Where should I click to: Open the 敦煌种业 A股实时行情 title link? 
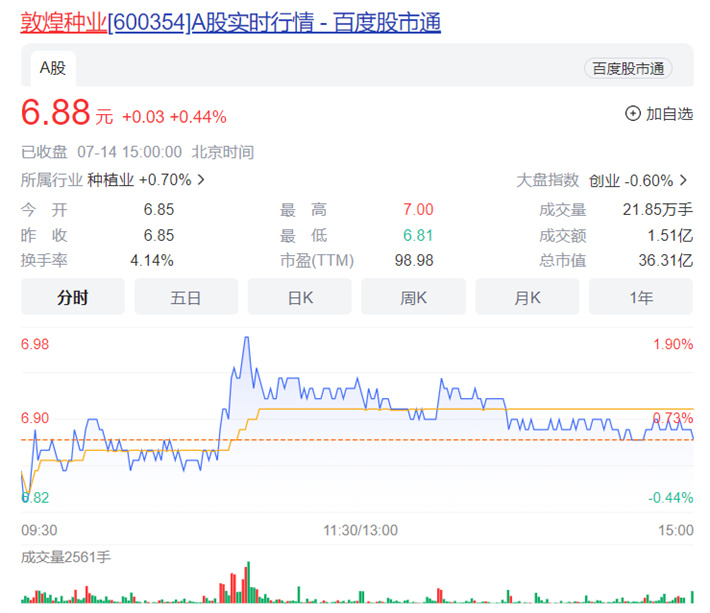(x=231, y=21)
